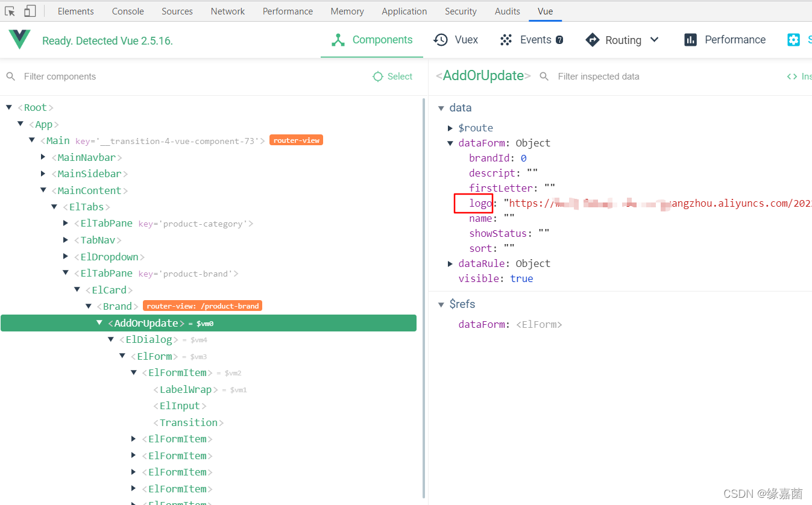Click the Vuex history icon

tap(441, 40)
